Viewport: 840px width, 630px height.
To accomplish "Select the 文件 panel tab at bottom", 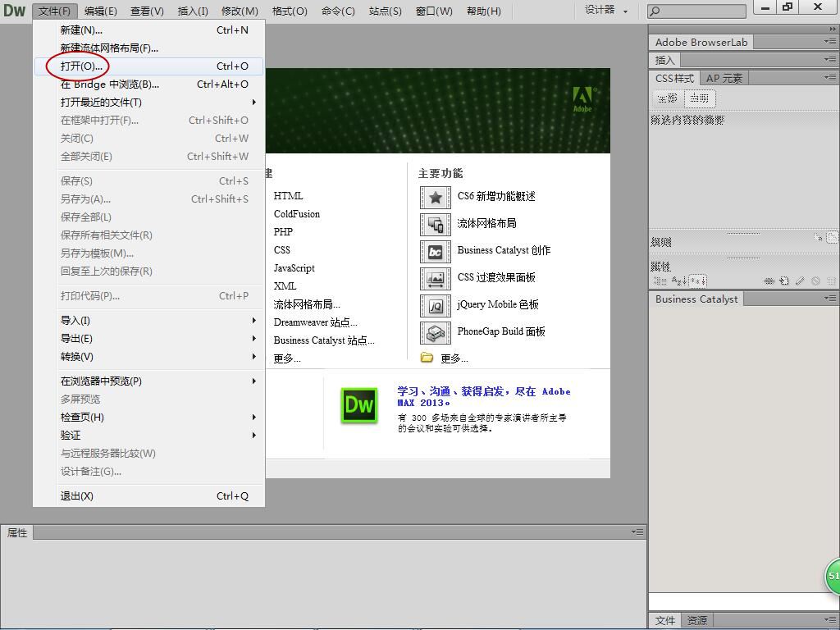I will 664,620.
